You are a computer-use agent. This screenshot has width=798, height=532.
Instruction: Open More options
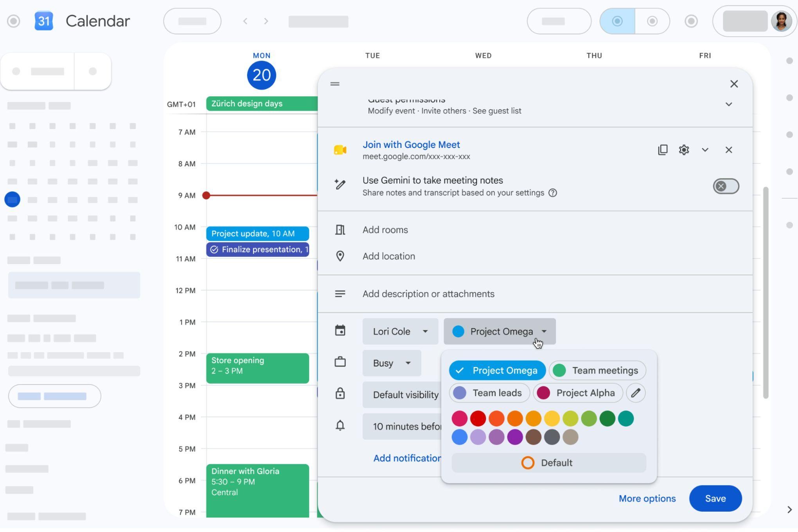647,498
